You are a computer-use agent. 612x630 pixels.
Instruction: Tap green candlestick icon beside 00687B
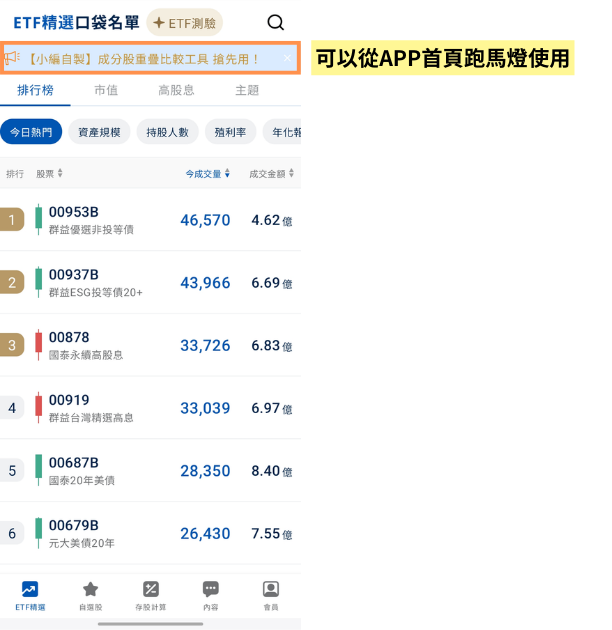tap(39, 470)
